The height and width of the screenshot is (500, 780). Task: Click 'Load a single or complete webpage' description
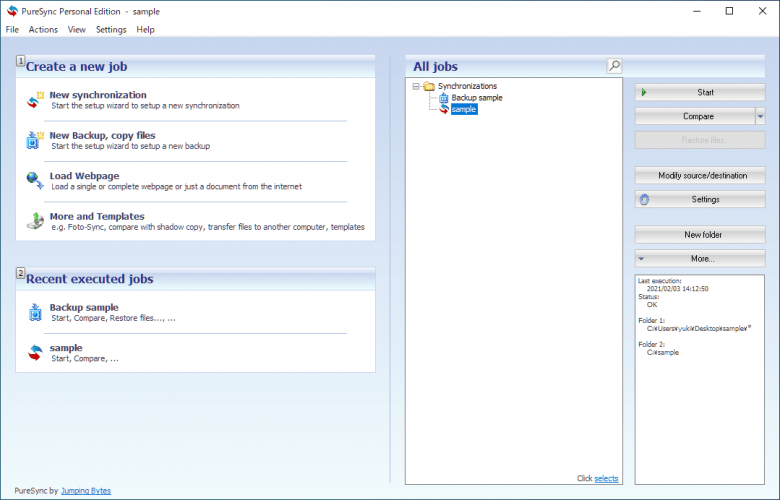click(177, 187)
